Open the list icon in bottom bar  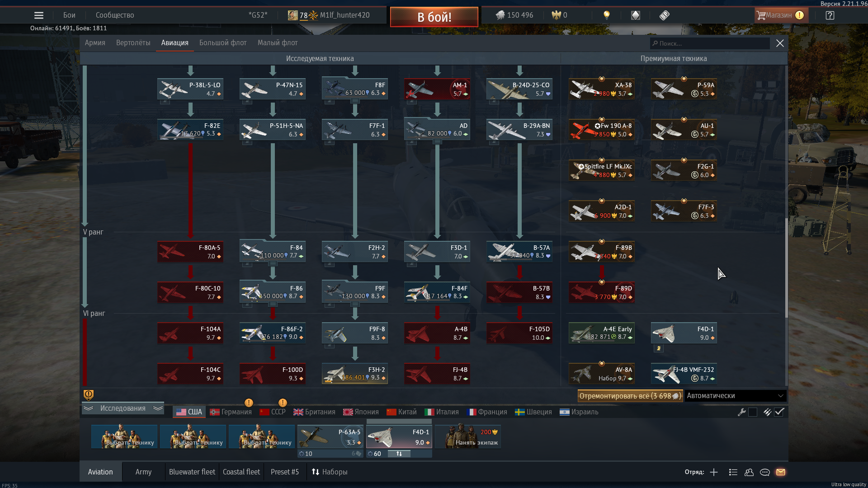pos(733,472)
